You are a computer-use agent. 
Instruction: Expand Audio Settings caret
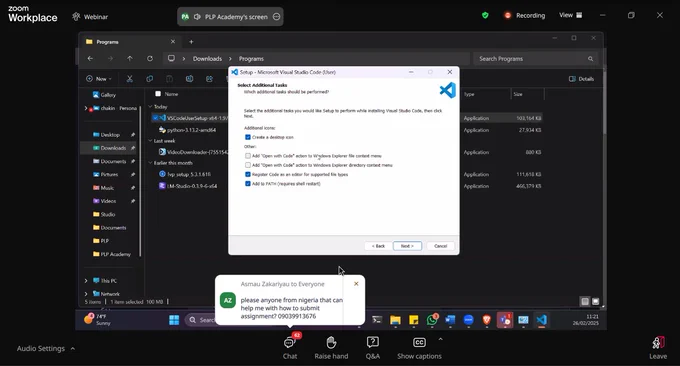pyautogui.click(x=72, y=348)
